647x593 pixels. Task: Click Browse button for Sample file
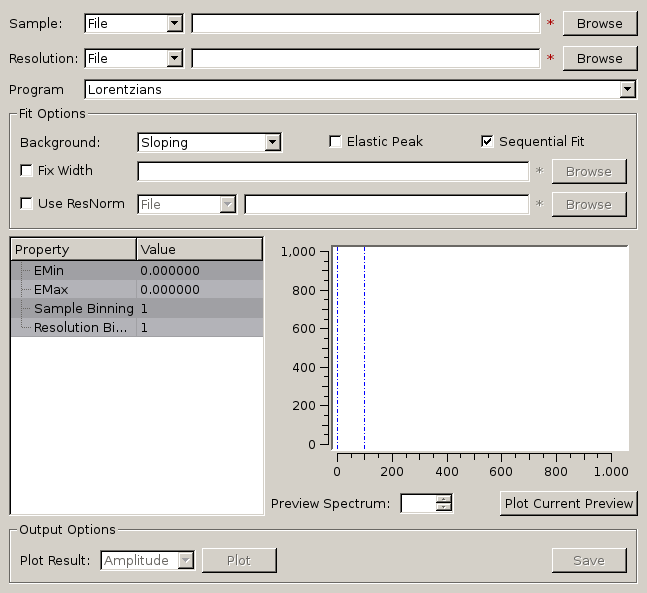[x=599, y=23]
